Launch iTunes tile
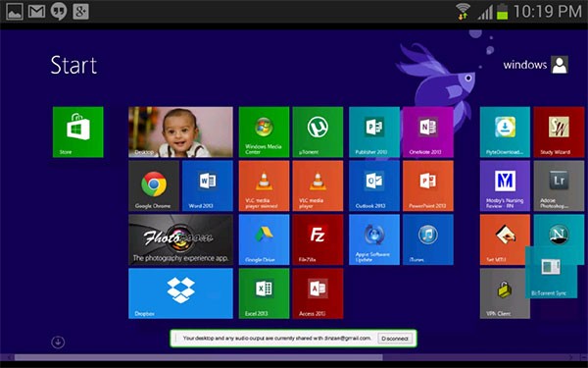This screenshot has width=588, height=368. (428, 239)
